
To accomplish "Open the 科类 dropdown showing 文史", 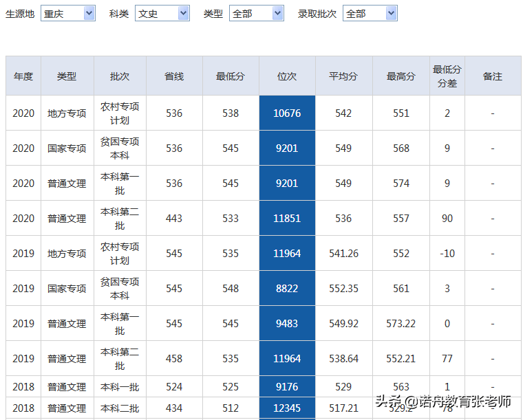I will click(162, 13).
